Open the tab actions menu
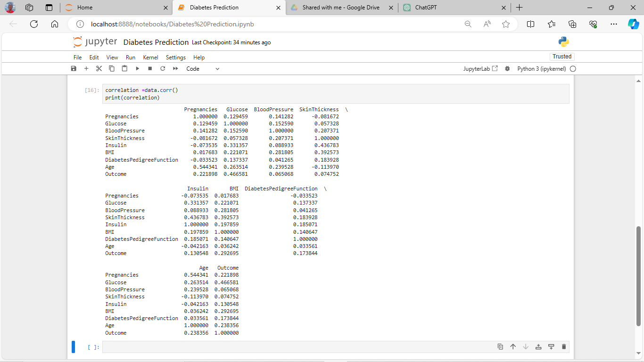 click(x=49, y=8)
